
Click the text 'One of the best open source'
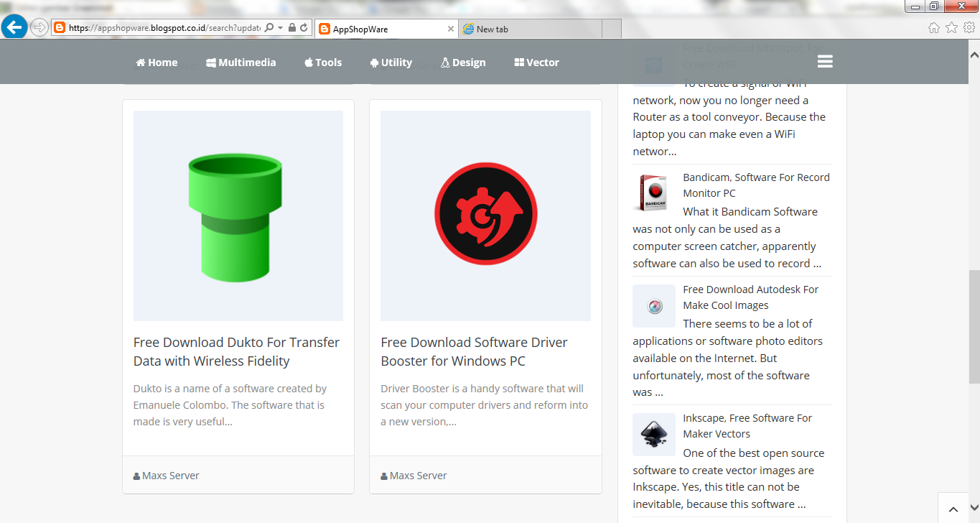(754, 453)
